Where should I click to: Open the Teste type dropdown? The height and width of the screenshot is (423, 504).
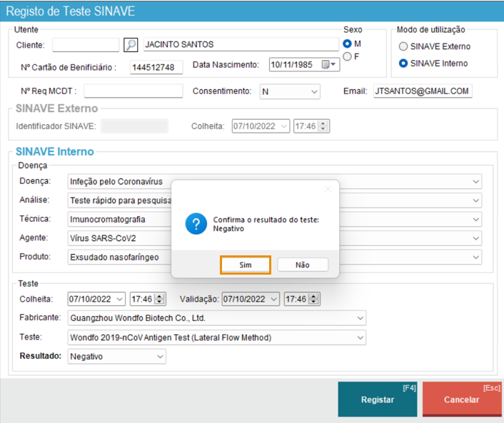click(359, 337)
